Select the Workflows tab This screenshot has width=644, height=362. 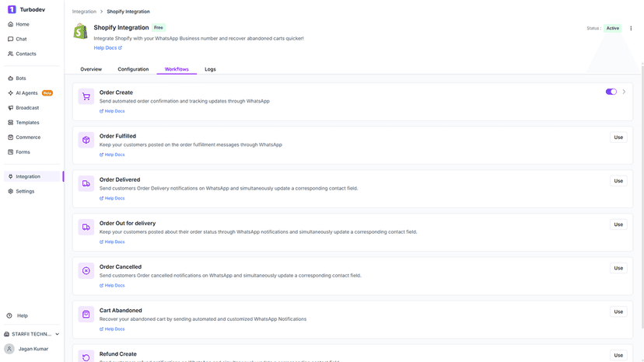pyautogui.click(x=177, y=69)
